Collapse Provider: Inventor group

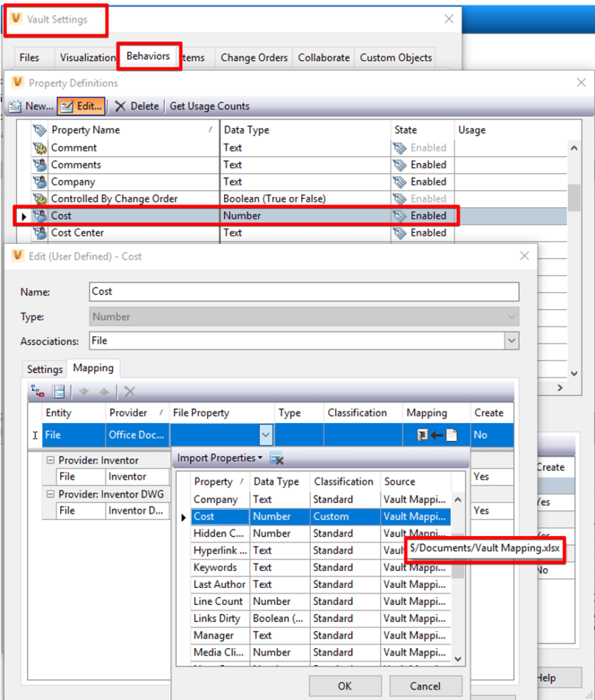pos(51,460)
